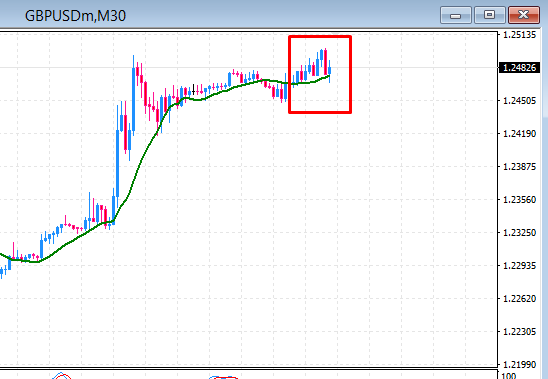
Task: Click the black doji candlestick on chart
Action: click(194, 90)
